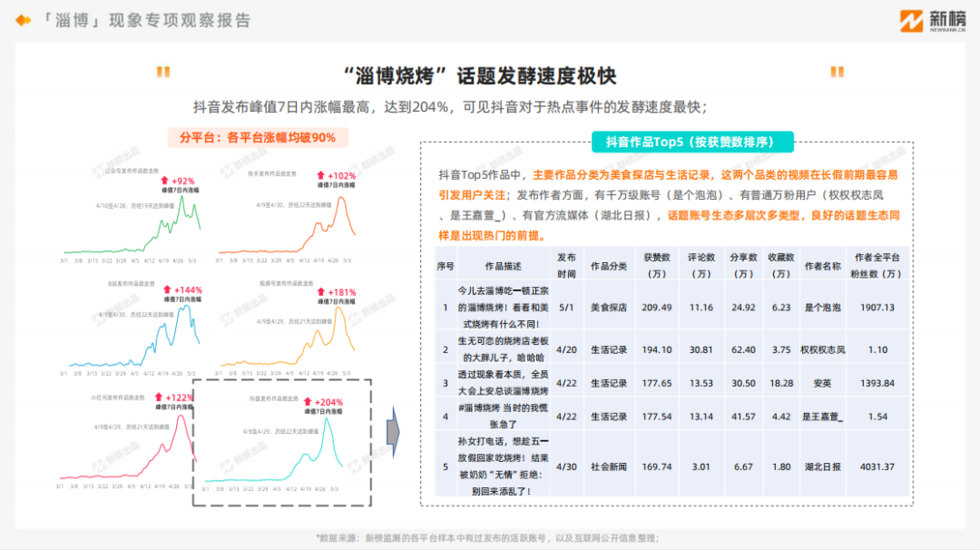Image resolution: width=980 pixels, height=550 pixels.
Task: Click the 18.28 favorites value
Action: pos(781,383)
